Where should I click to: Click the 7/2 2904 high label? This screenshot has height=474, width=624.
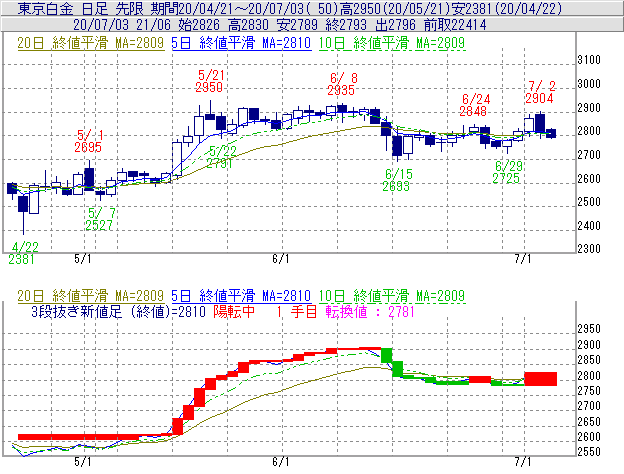tap(540, 92)
